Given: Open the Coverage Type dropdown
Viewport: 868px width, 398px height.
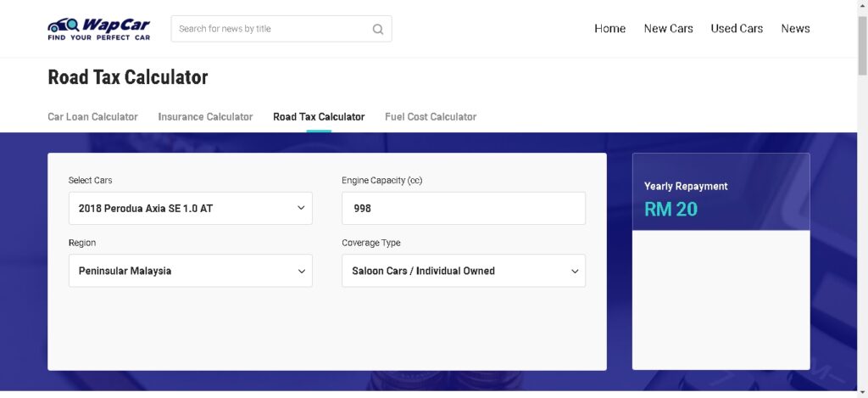Looking at the screenshot, I should [464, 271].
